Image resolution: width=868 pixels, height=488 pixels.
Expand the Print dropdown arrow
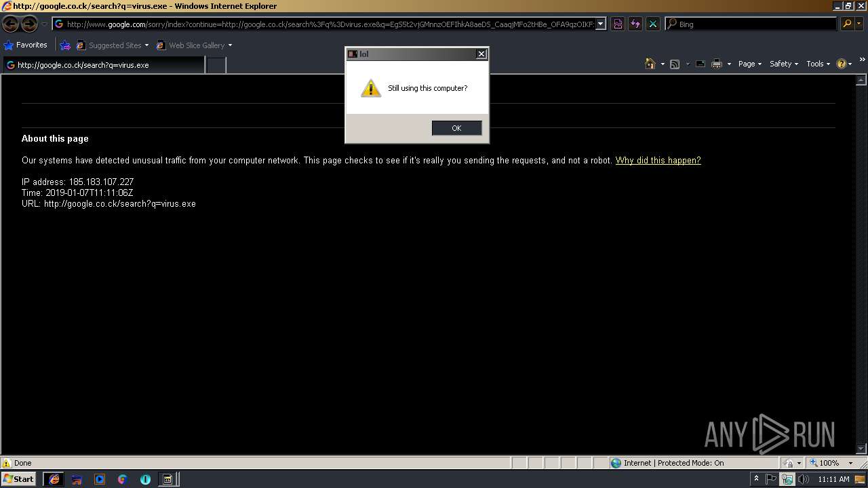pyautogui.click(x=729, y=64)
